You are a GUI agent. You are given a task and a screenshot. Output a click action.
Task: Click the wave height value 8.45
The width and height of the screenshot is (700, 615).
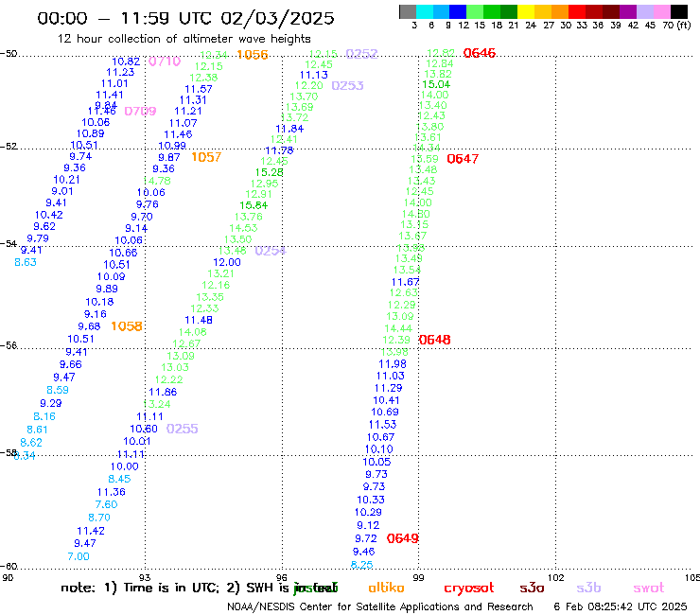[119, 479]
